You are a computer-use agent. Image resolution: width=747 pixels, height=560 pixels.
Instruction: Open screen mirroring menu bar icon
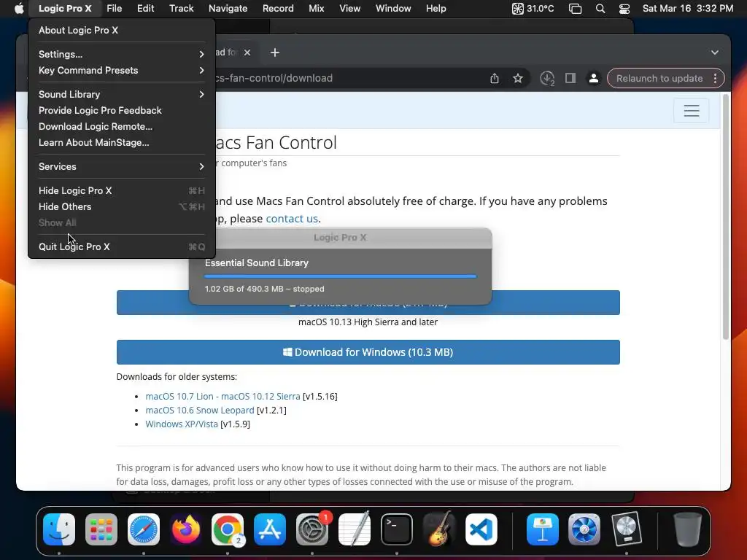point(576,8)
